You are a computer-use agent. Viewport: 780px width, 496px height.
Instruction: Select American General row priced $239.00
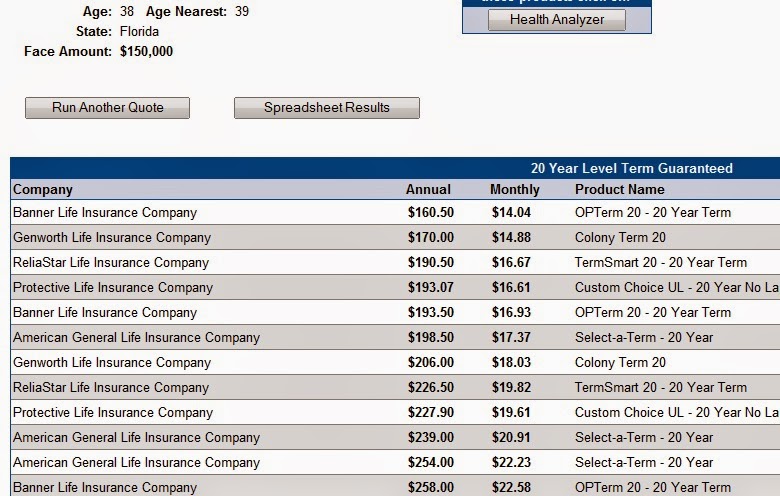pos(395,437)
